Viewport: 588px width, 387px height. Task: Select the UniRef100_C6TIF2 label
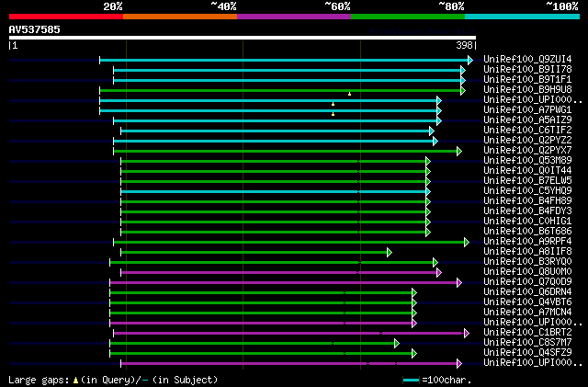pyautogui.click(x=527, y=131)
